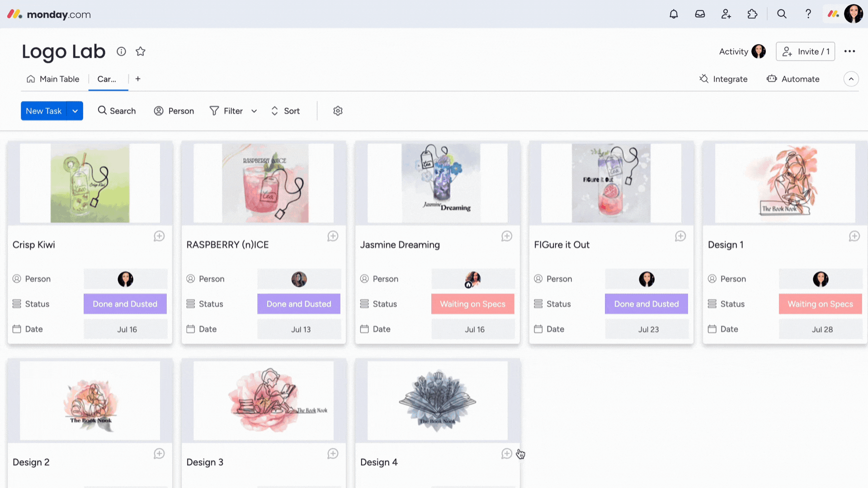Select the Cards view tab
868x488 pixels.
107,79
